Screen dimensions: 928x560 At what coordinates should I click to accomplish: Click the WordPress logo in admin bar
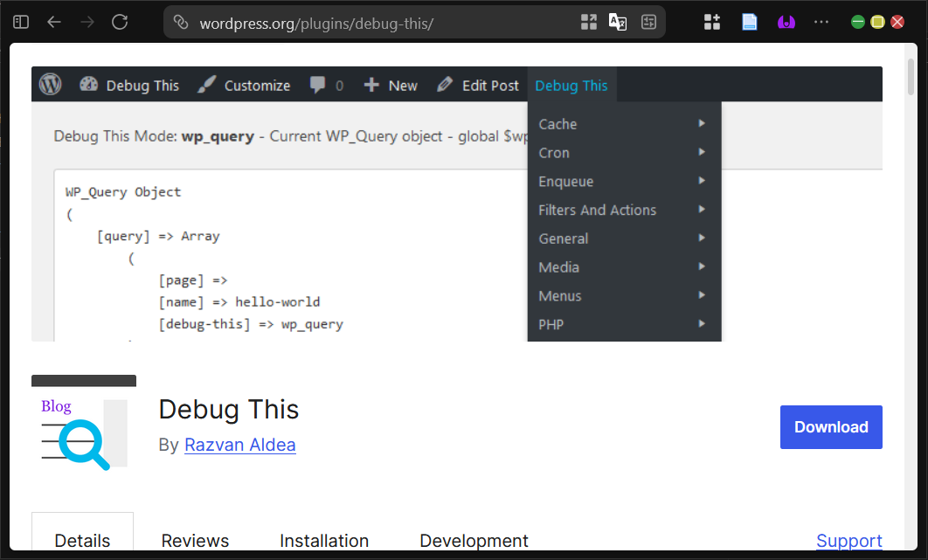[51, 84]
